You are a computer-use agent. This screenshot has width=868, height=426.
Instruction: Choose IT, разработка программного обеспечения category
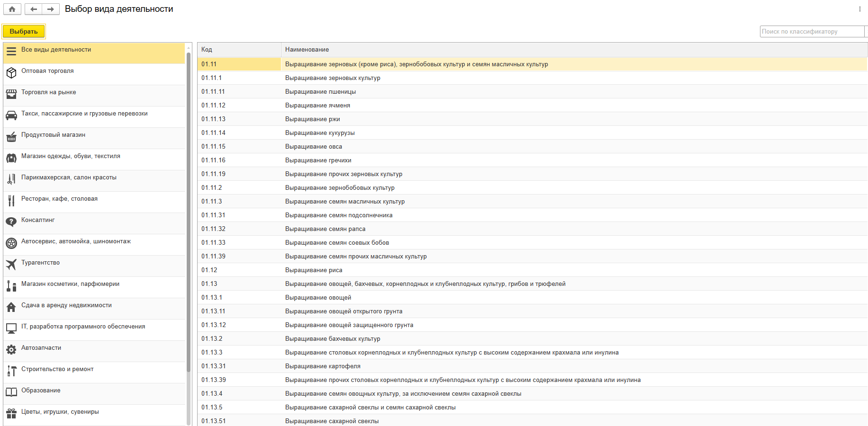(x=83, y=327)
